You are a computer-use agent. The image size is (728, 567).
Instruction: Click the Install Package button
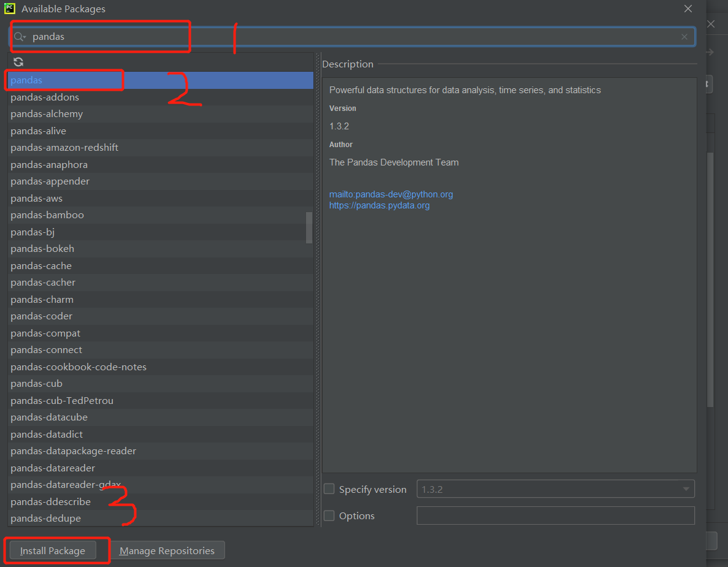[x=53, y=550]
